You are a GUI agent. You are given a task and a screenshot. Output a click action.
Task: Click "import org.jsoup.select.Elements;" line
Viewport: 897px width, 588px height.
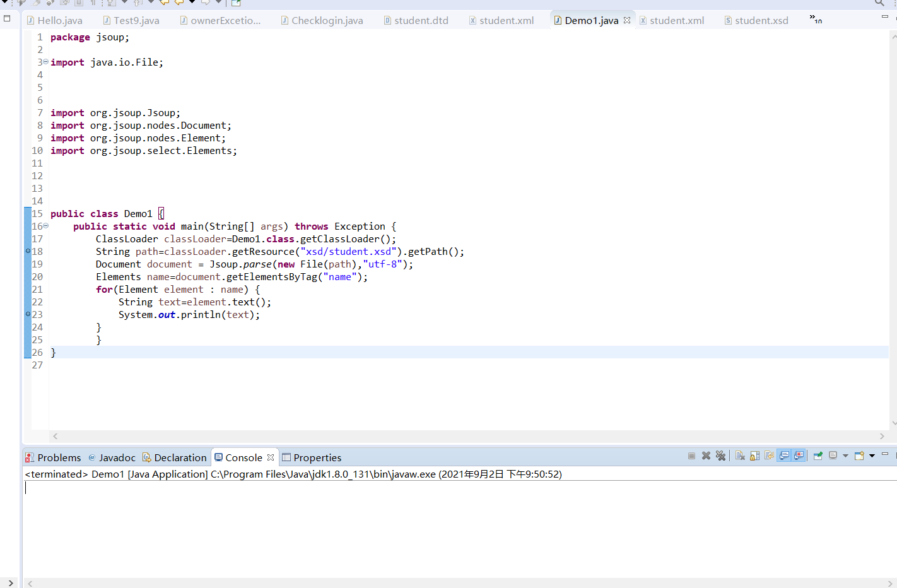click(x=144, y=151)
